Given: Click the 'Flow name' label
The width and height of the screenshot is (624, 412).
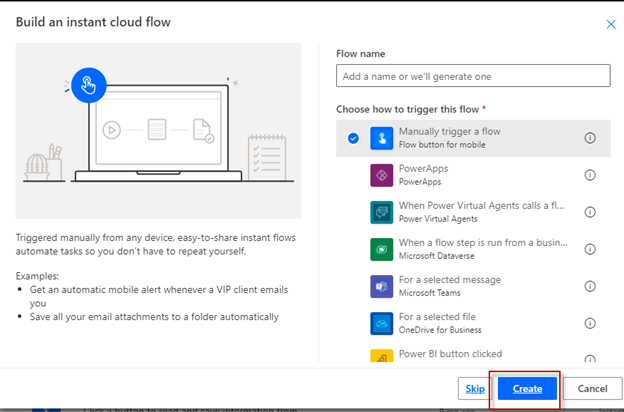Looking at the screenshot, I should pyautogui.click(x=361, y=54).
